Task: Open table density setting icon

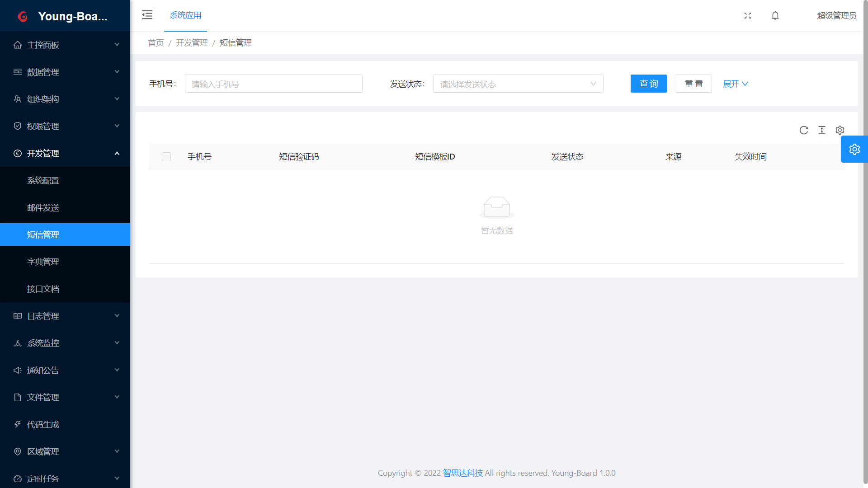Action: 822,130
